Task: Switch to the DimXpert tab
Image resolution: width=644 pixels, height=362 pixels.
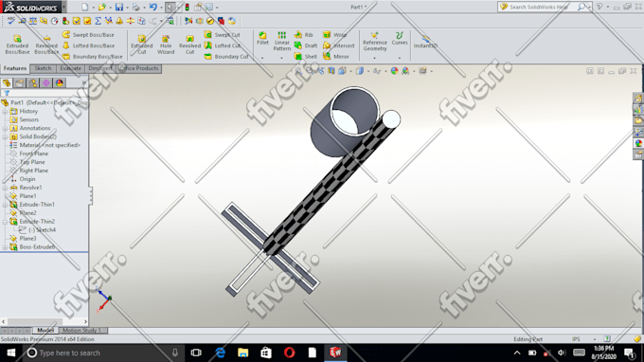Action: [99, 68]
